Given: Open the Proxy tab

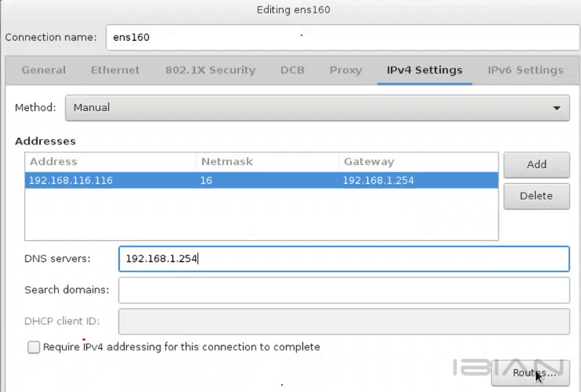Looking at the screenshot, I should tap(346, 70).
